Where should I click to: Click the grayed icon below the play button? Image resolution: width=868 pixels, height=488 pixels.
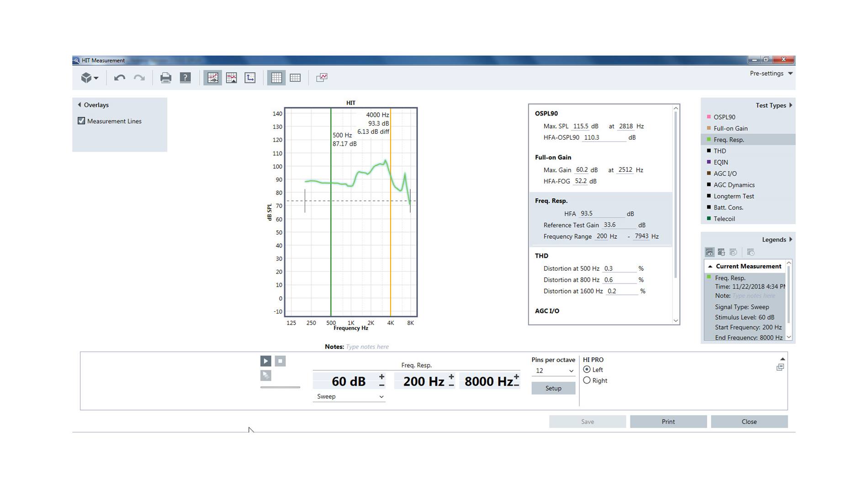pyautogui.click(x=265, y=375)
